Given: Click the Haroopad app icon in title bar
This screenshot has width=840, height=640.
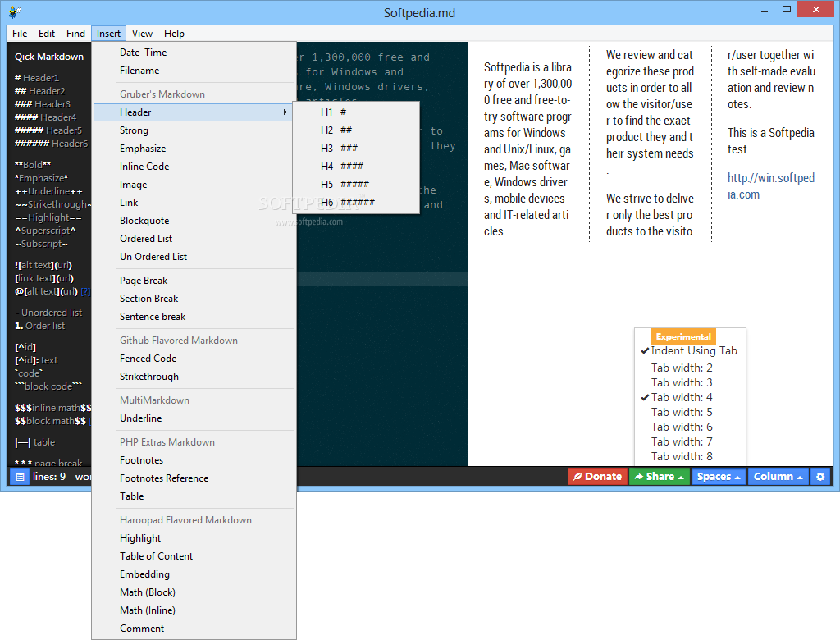Looking at the screenshot, I should (15, 11).
